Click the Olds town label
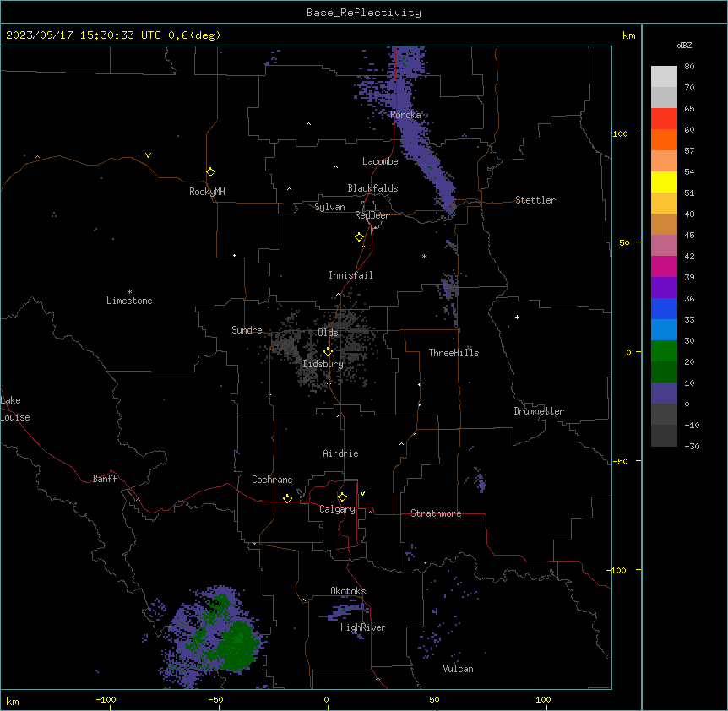This screenshot has height=711, width=728. (x=328, y=333)
